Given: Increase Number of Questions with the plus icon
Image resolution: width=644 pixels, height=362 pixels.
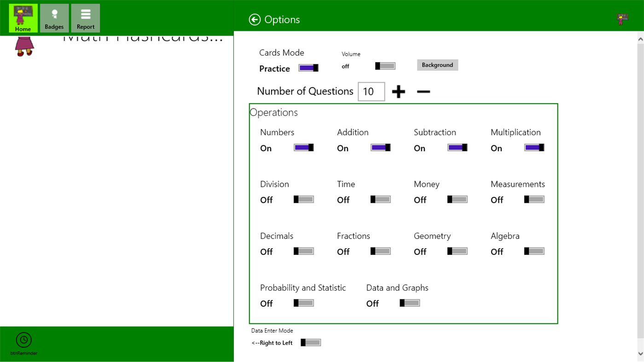Looking at the screenshot, I should click(398, 92).
